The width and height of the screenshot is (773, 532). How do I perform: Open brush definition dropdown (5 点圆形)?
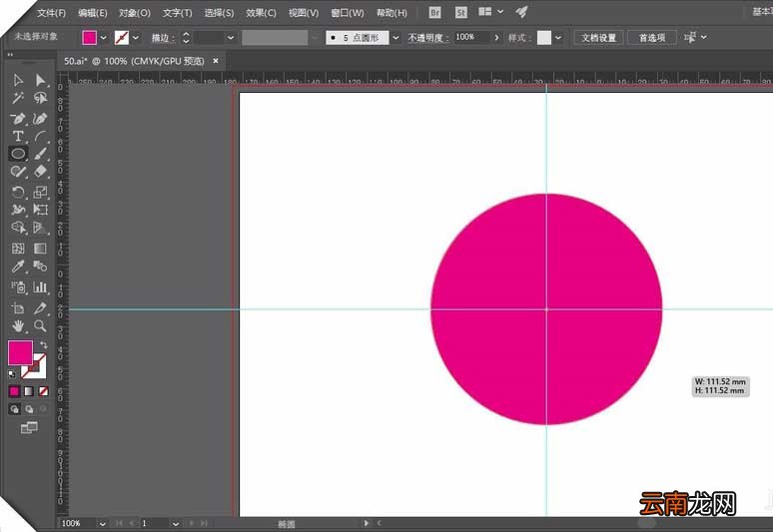pos(395,38)
